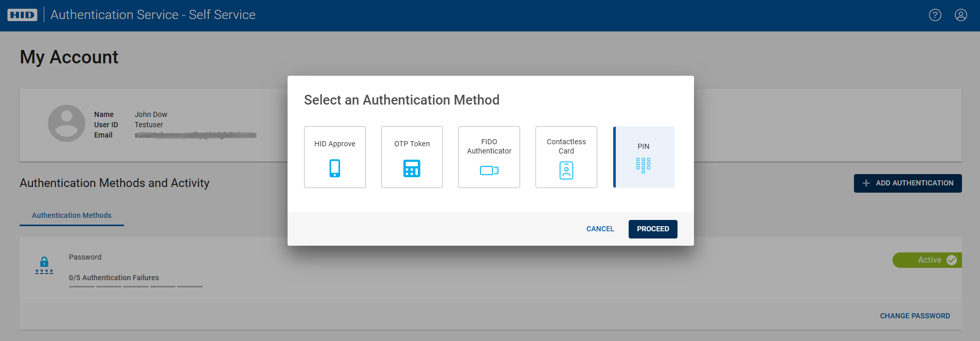The width and height of the screenshot is (980, 341).
Task: Click the Authentication Service - Self Service title
Action: (153, 15)
